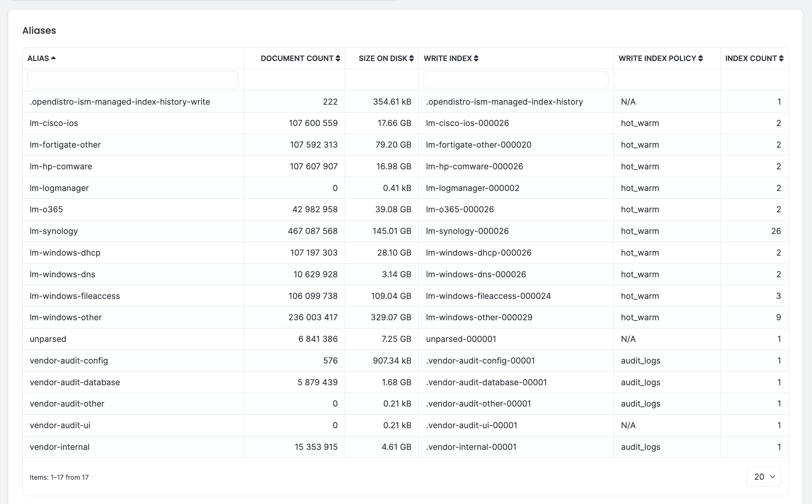This screenshot has height=504, width=812.
Task: Click the lm-windows-fileaccess alias name
Action: tap(75, 296)
